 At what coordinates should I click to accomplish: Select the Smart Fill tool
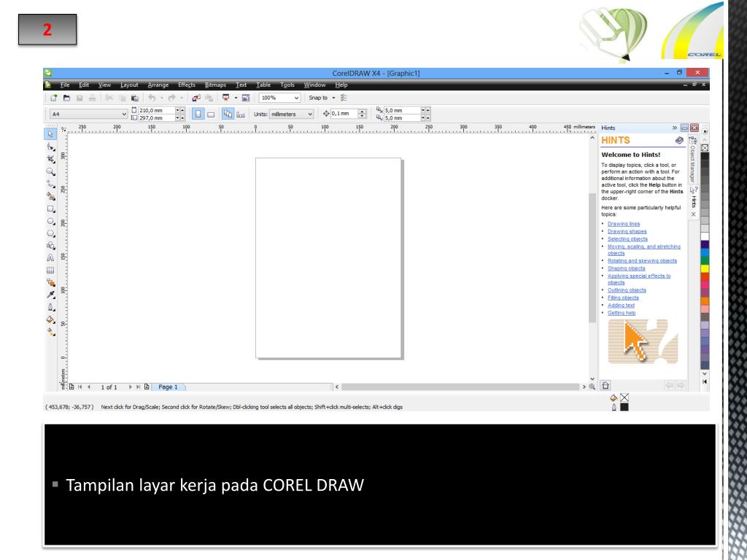coord(50,196)
